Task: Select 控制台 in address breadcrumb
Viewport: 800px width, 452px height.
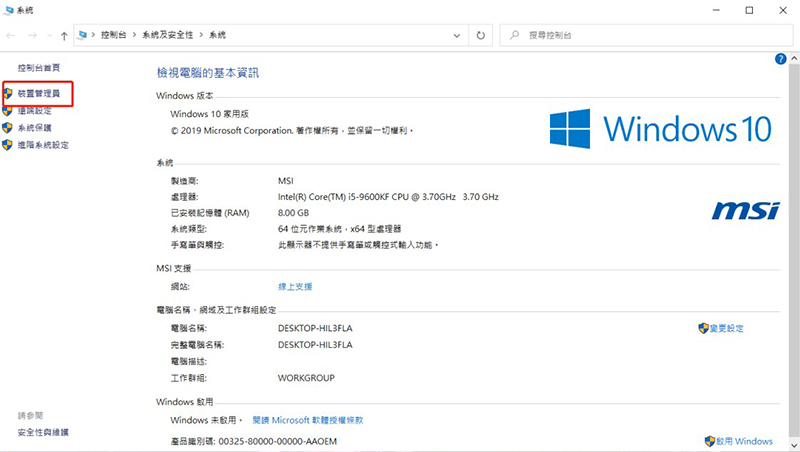Action: tap(113, 35)
